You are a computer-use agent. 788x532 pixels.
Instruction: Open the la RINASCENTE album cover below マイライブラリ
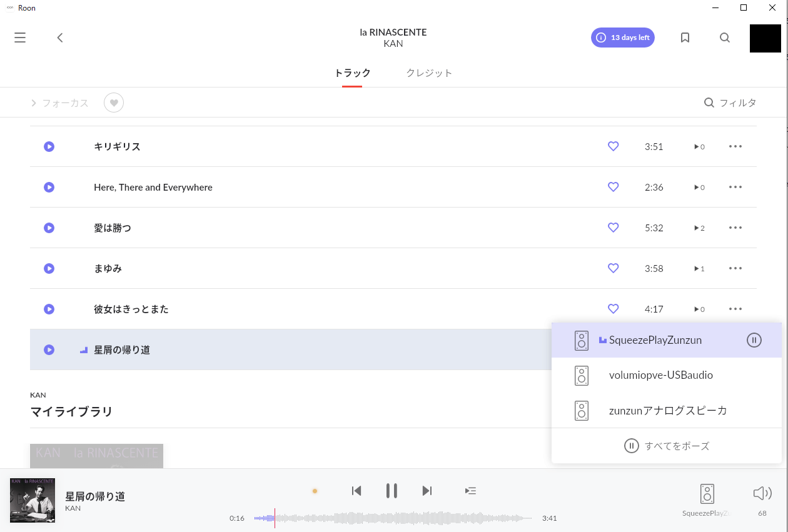pyautogui.click(x=96, y=456)
